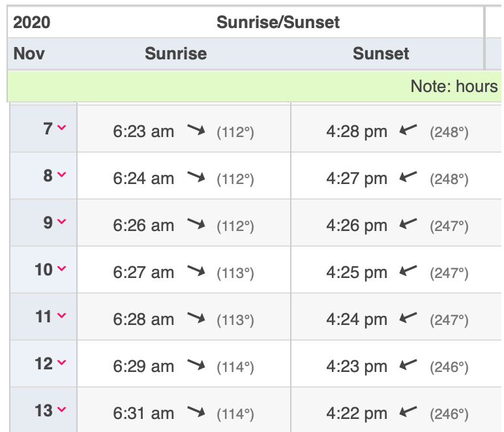
Task: Click sunset direction arrow at 4:28 pm
Action: pos(408,131)
